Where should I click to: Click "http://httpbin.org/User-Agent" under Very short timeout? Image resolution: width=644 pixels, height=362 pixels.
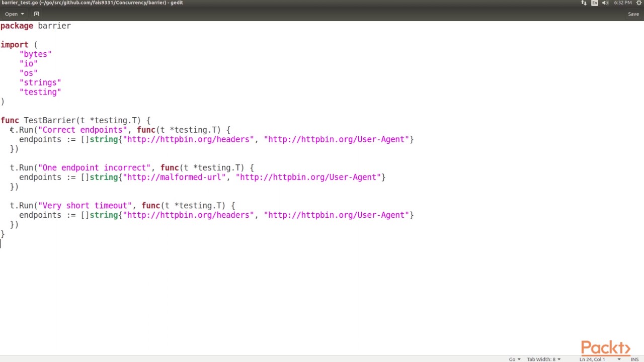click(337, 215)
